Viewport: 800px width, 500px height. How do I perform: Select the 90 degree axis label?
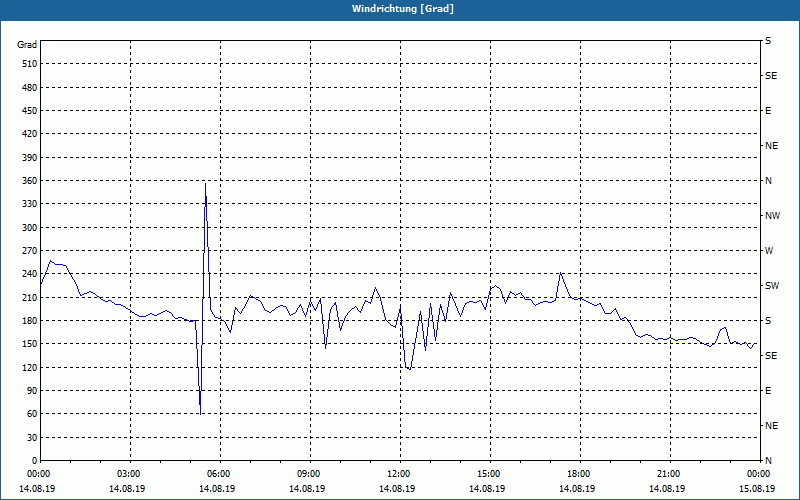pos(32,391)
